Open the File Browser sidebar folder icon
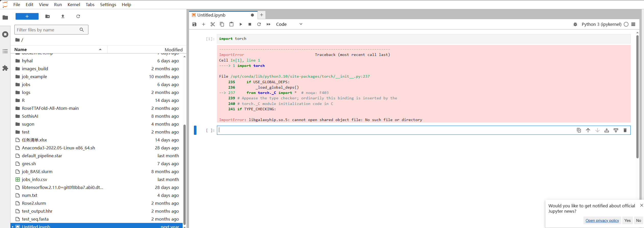Screen dimensions: 644x228 5,17
